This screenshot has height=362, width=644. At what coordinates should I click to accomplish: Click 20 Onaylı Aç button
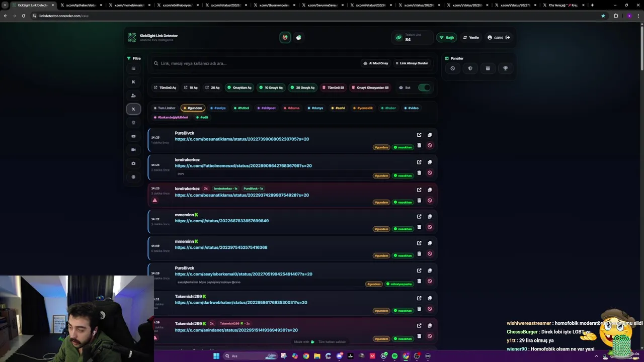click(302, 87)
